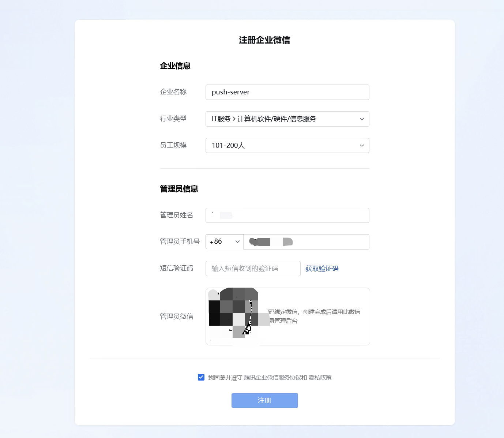504x438 pixels.
Task: Focus the 管理员姓名 name field
Action: point(287,215)
